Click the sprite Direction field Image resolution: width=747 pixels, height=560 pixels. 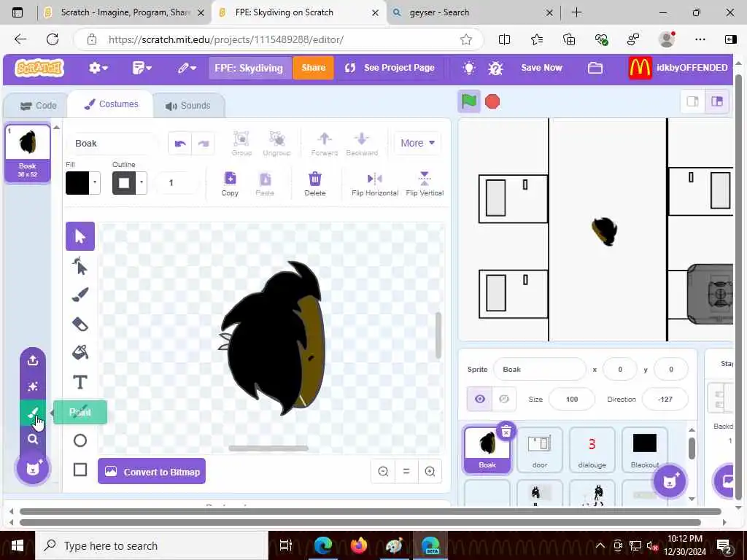point(665,399)
